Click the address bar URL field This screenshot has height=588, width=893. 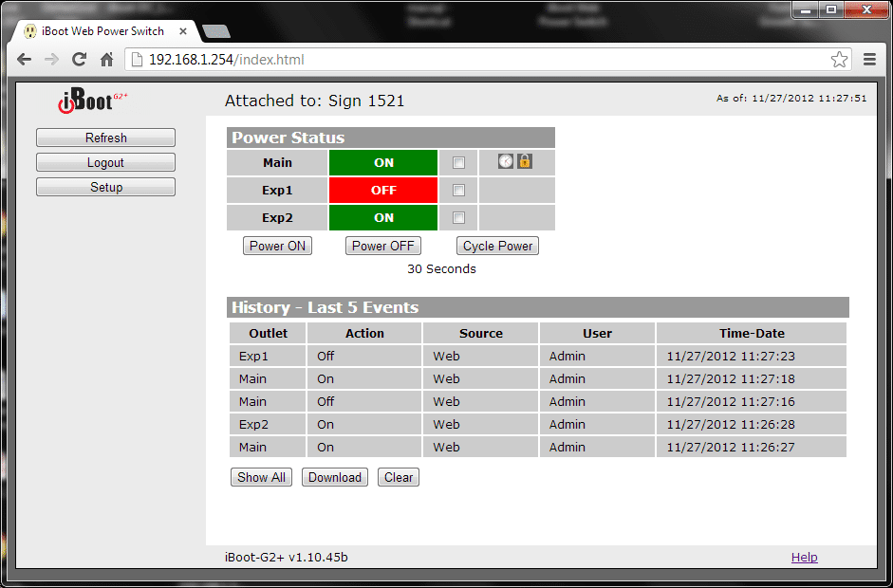(474, 60)
